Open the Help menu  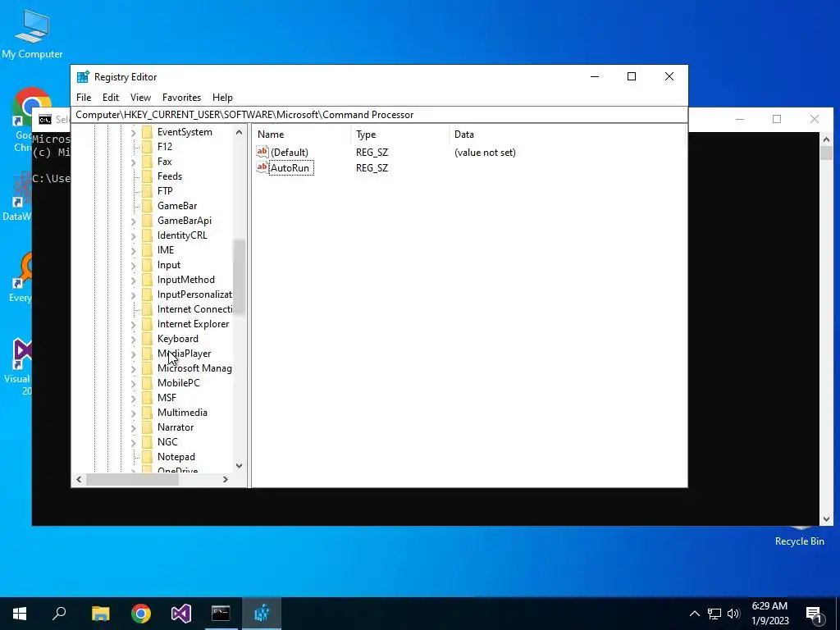222,98
